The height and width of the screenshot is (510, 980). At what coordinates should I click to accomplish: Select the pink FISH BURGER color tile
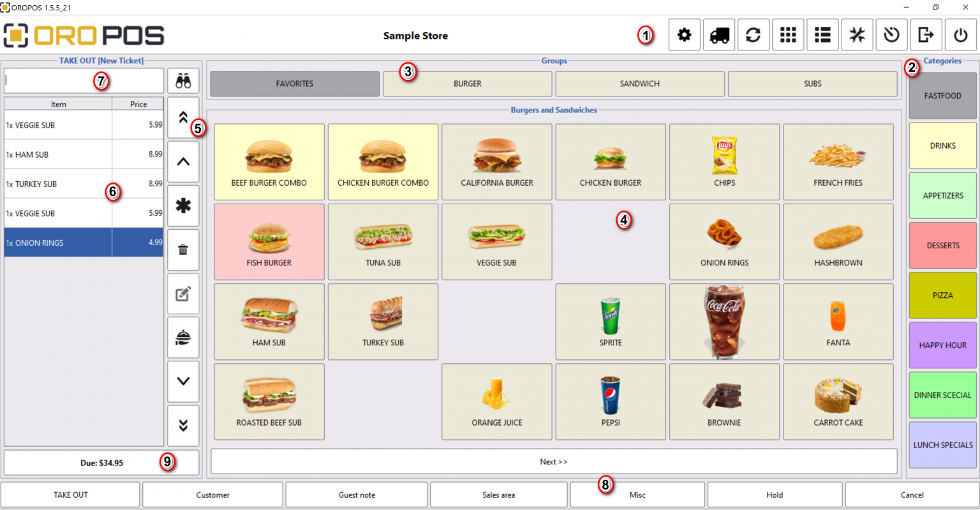point(269,241)
